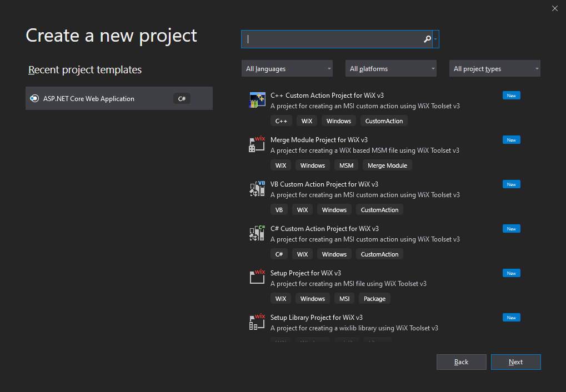566x392 pixels.
Task: Close the Create a new project dialog
Action: 554,8
